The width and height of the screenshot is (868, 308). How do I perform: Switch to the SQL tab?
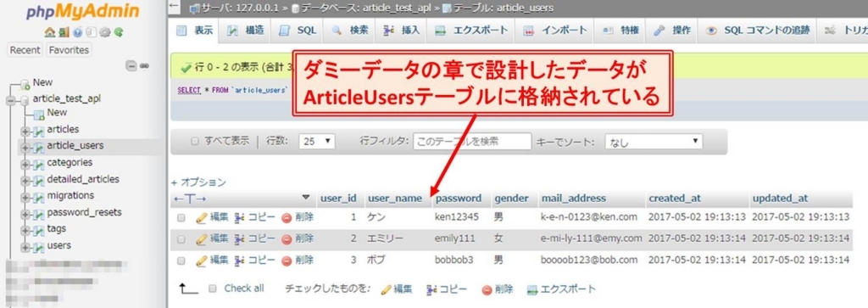click(x=298, y=31)
